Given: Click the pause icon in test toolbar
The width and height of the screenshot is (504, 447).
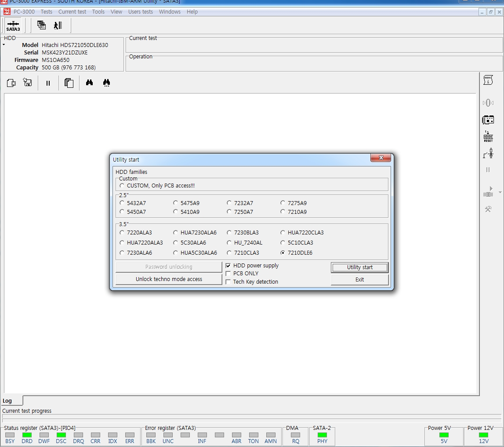Looking at the screenshot, I should click(x=48, y=83).
